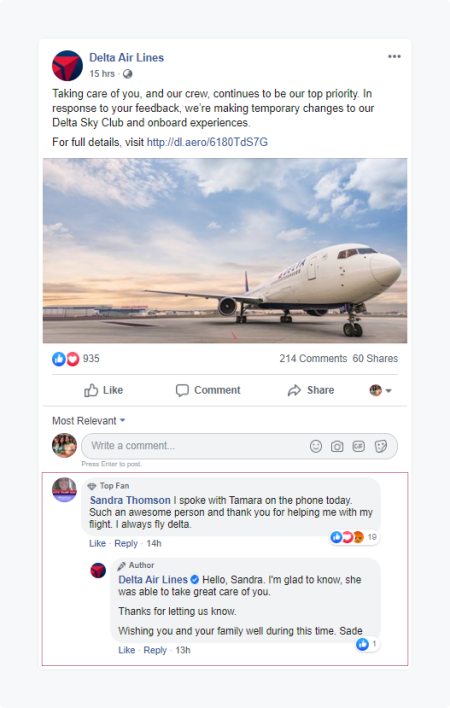Reply to Sandra Thomson's comment
The height and width of the screenshot is (708, 450).
126,543
